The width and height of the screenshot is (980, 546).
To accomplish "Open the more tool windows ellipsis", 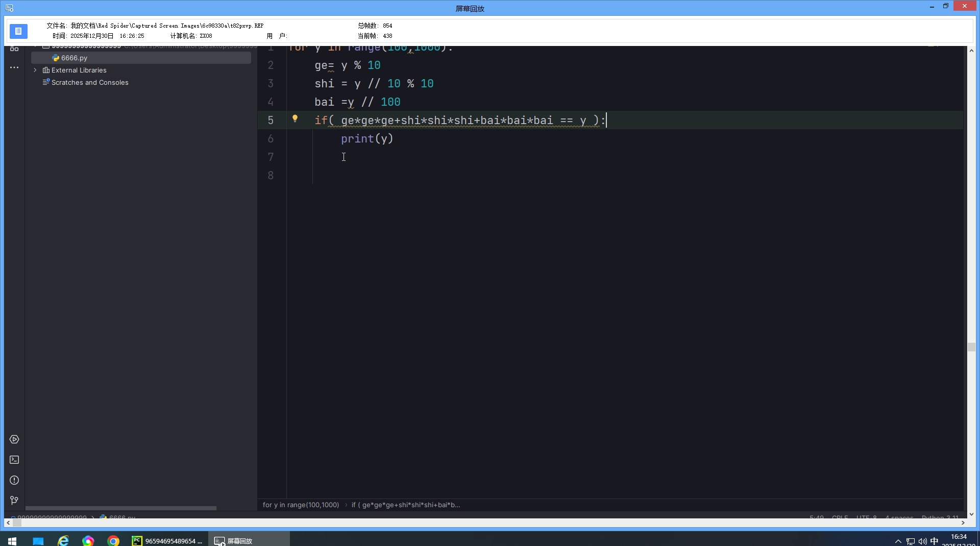I will tap(14, 67).
